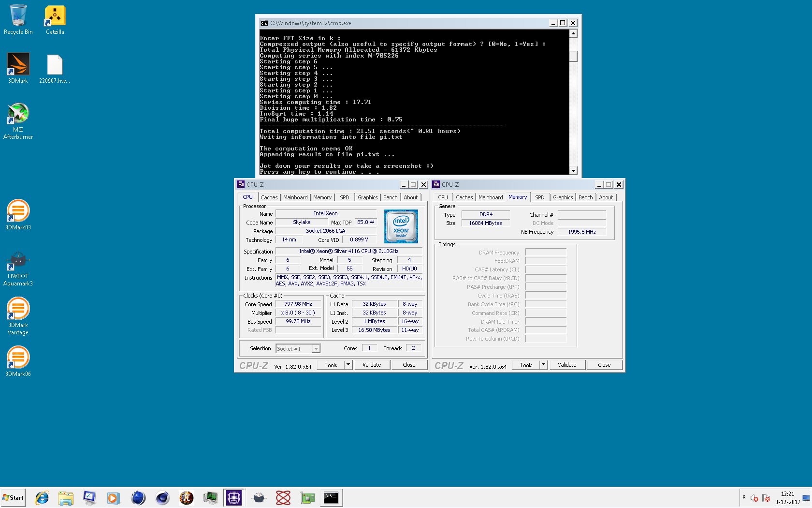Click the Intel Xeon logo in CPU-Z
This screenshot has height=508, width=812.
click(401, 226)
